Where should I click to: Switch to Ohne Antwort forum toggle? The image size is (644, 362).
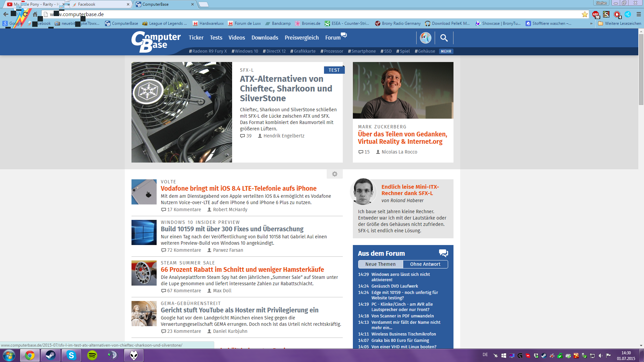click(425, 264)
